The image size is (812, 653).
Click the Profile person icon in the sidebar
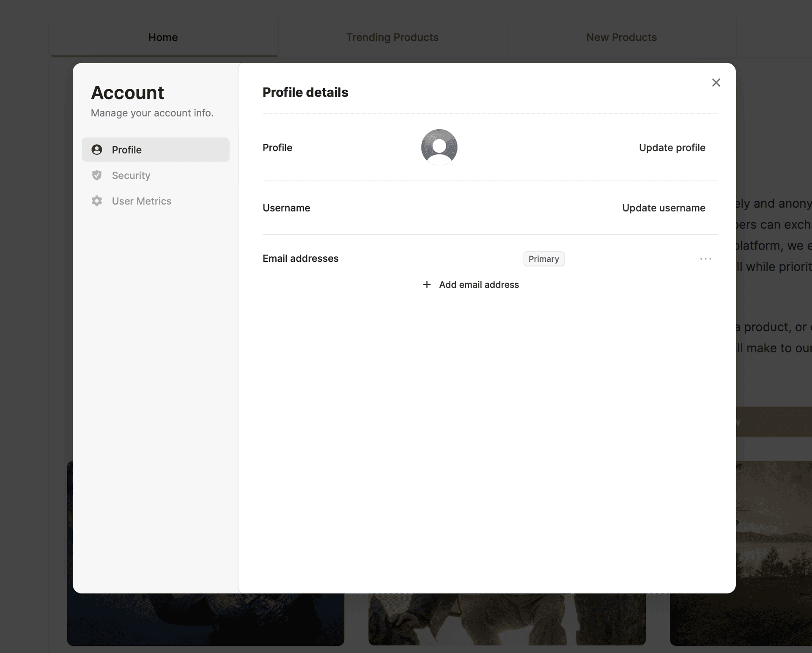[97, 149]
